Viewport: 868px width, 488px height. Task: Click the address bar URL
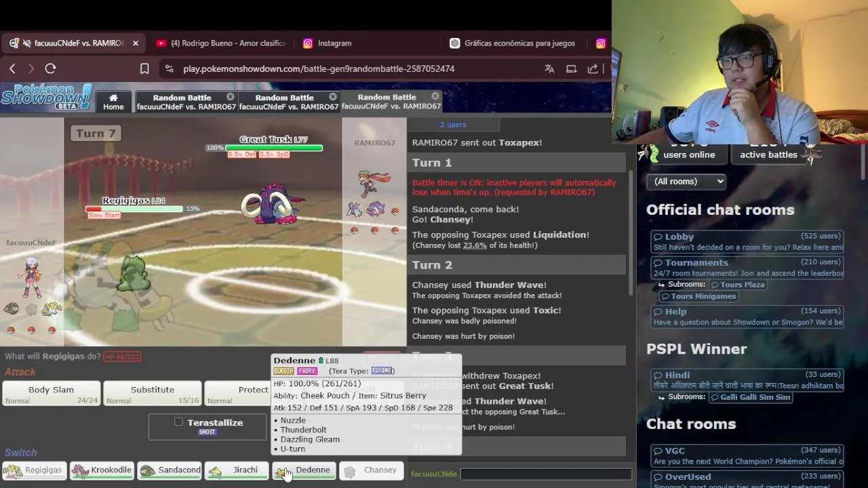pos(319,68)
